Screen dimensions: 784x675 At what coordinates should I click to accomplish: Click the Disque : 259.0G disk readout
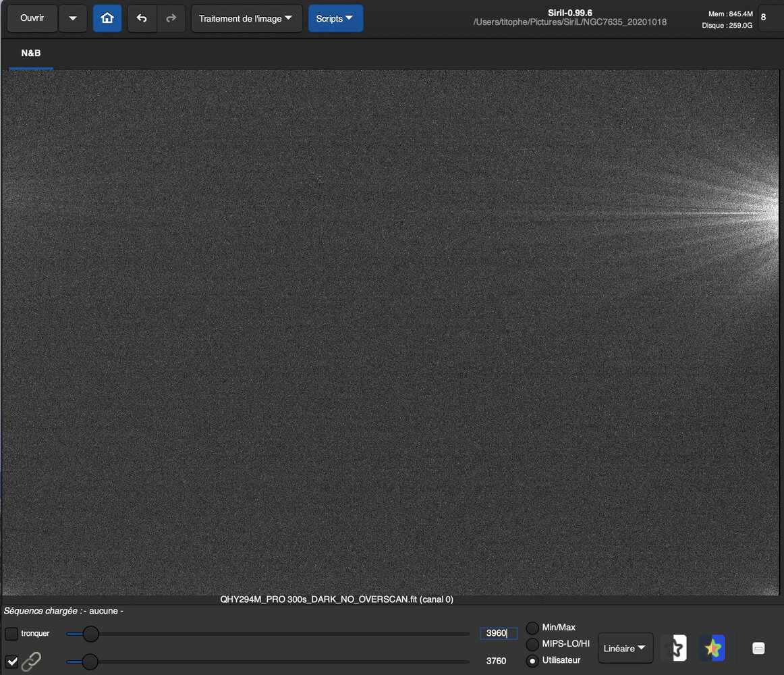[x=727, y=26]
